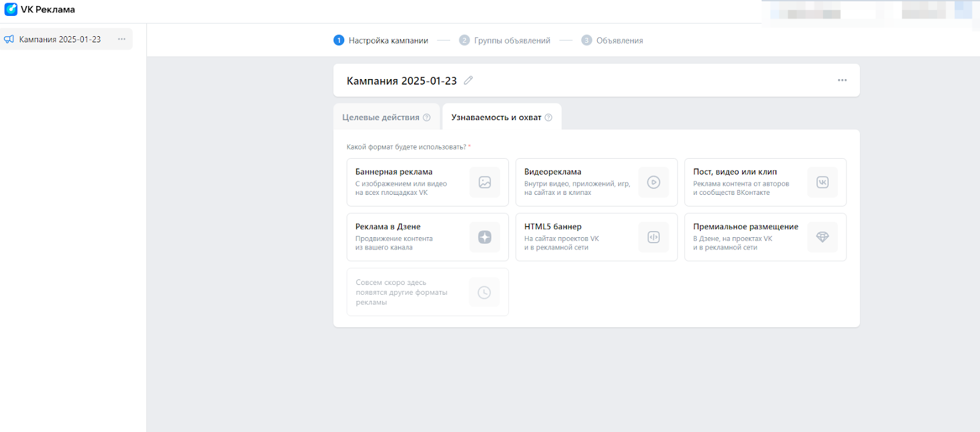The image size is (980, 432).
Task: Click the pencil icon to rename campaign
Action: point(469,80)
